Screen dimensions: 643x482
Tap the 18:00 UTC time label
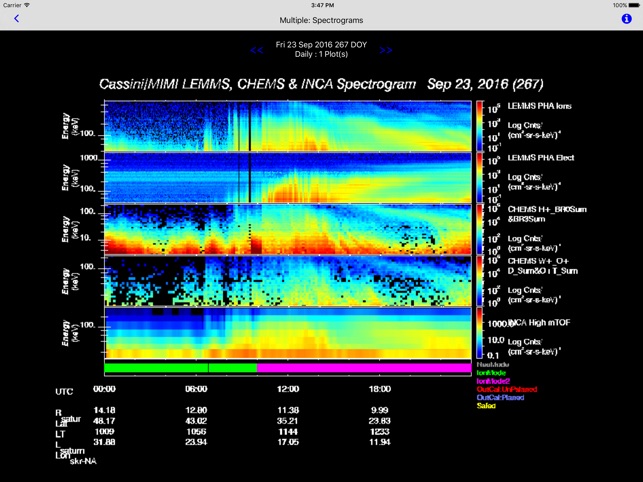point(380,388)
